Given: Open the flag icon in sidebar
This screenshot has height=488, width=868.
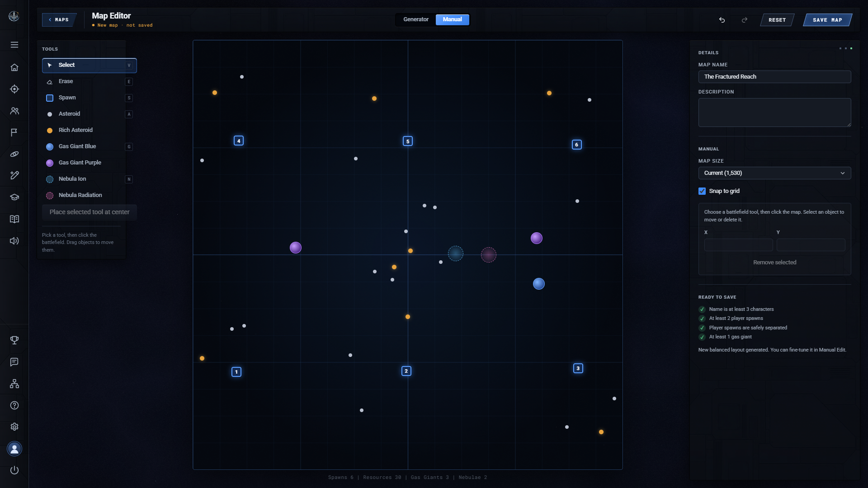Looking at the screenshot, I should tap(14, 132).
